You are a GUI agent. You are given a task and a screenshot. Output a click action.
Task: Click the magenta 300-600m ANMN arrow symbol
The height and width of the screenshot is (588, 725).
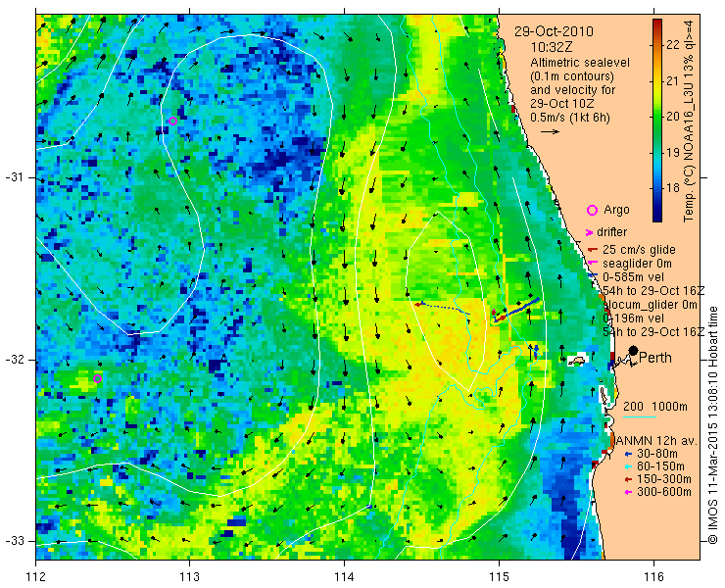[x=628, y=492]
